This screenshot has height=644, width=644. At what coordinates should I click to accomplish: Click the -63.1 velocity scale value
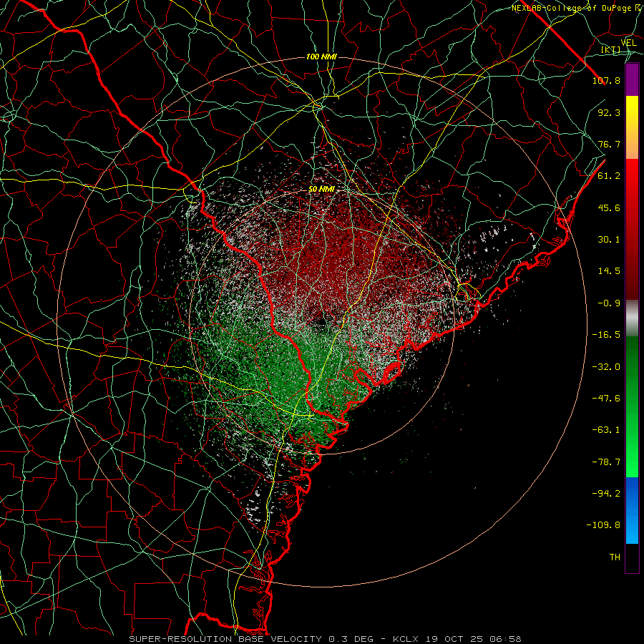tap(606, 430)
